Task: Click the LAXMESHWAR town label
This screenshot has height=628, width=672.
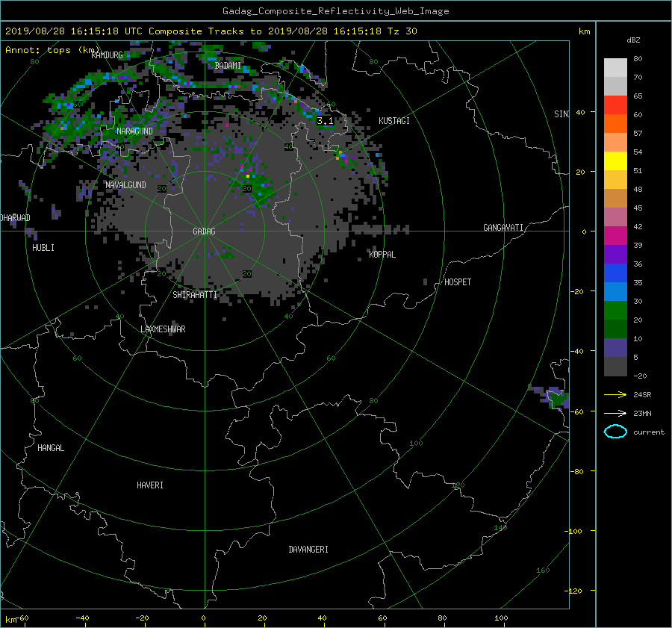Action: click(x=163, y=329)
